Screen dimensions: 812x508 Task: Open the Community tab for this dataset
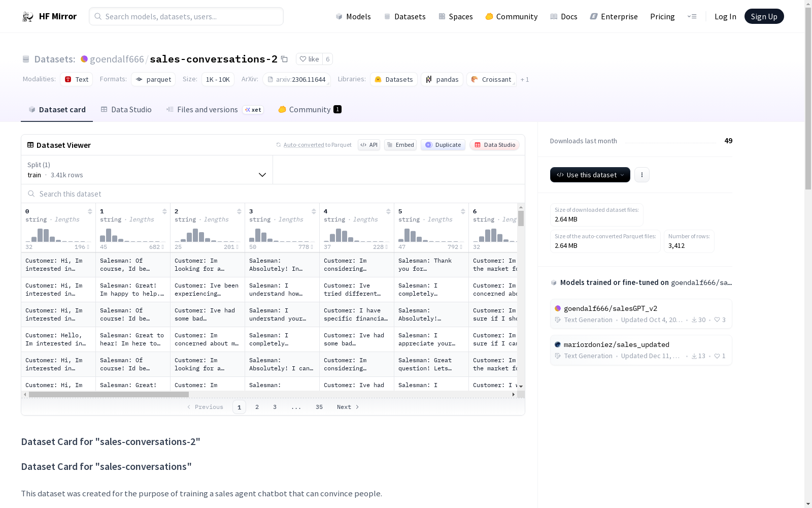[x=310, y=110]
